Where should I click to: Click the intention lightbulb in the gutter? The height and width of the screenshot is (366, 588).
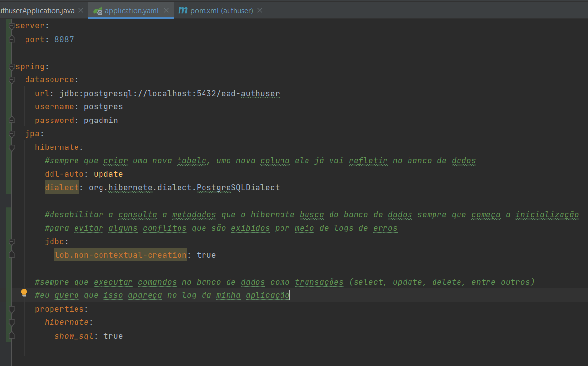pyautogui.click(x=24, y=293)
